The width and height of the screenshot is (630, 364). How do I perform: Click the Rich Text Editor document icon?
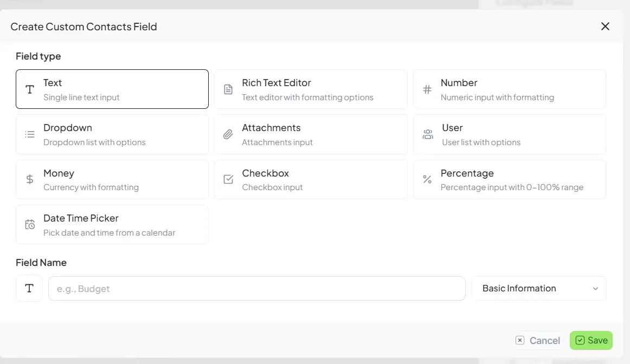tap(228, 89)
